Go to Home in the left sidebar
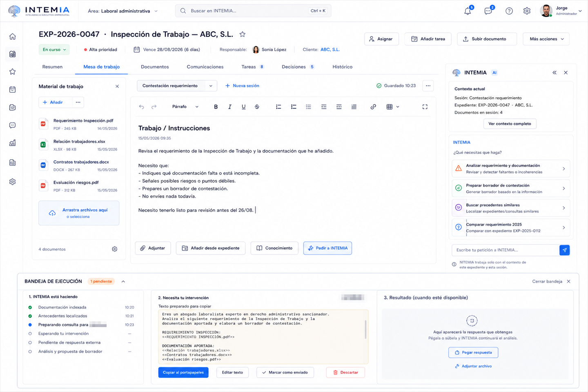This screenshot has height=392, width=588. tap(13, 36)
